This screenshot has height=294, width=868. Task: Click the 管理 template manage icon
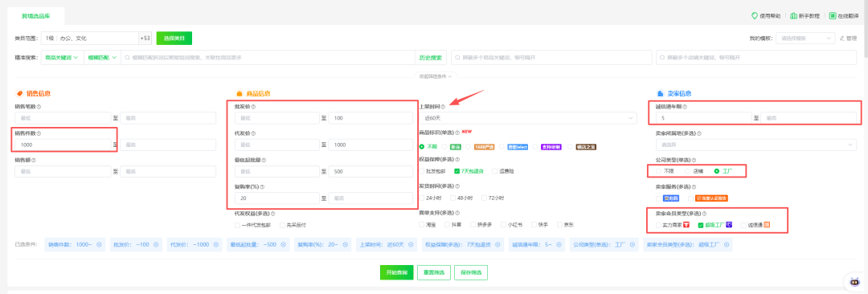tap(842, 39)
